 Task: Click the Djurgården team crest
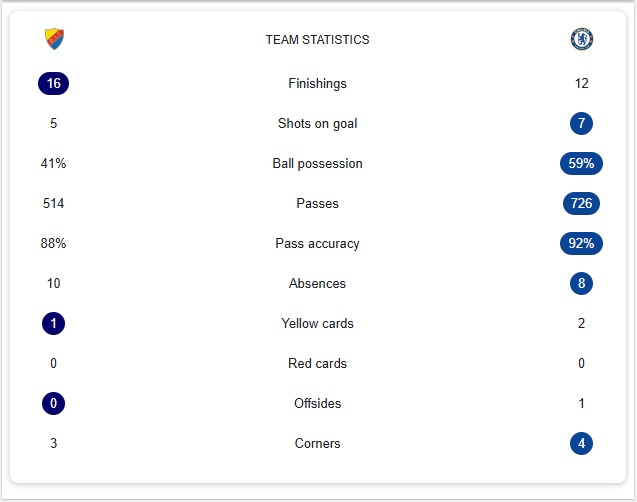point(54,39)
